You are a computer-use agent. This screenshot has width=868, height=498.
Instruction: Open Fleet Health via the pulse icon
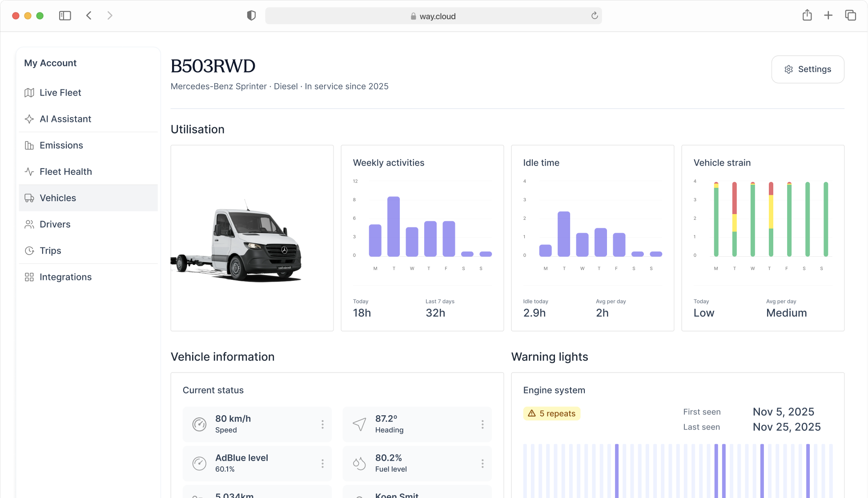coord(29,171)
